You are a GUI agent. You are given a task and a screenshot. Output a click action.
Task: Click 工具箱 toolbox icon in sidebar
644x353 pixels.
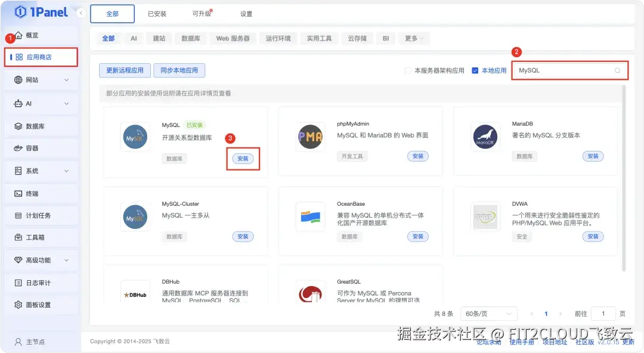[18, 237]
